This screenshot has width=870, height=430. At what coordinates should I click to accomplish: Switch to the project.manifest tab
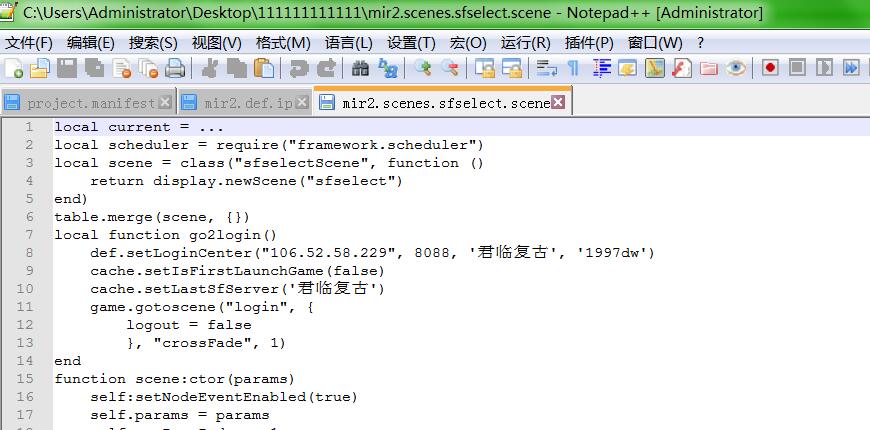point(90,102)
